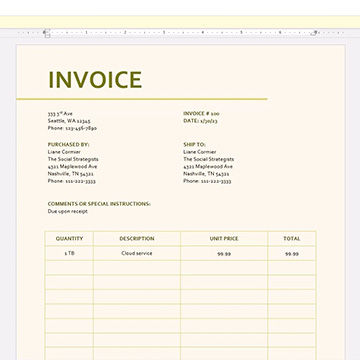
Task: Click the left indent marker on the ruler
Action: (x=47, y=33)
